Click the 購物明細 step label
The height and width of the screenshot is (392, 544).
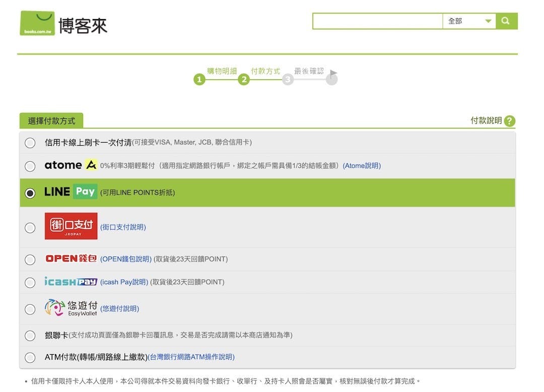222,71
